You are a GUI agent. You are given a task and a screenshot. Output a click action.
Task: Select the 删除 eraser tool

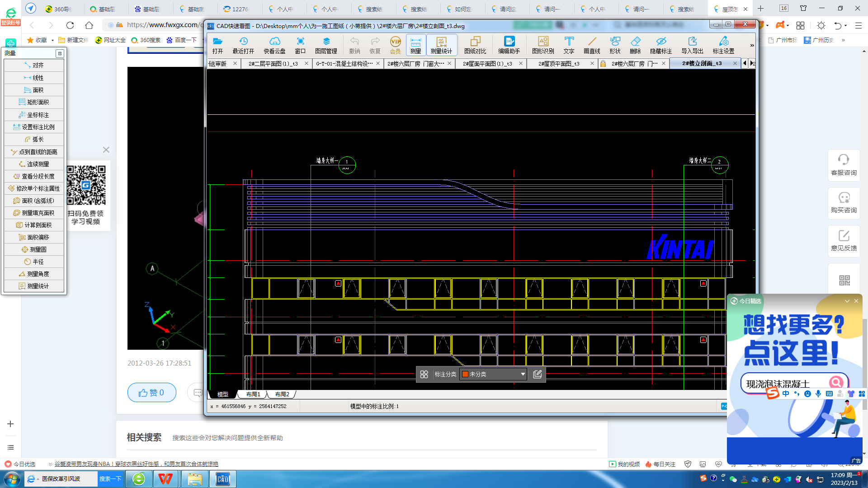[635, 45]
